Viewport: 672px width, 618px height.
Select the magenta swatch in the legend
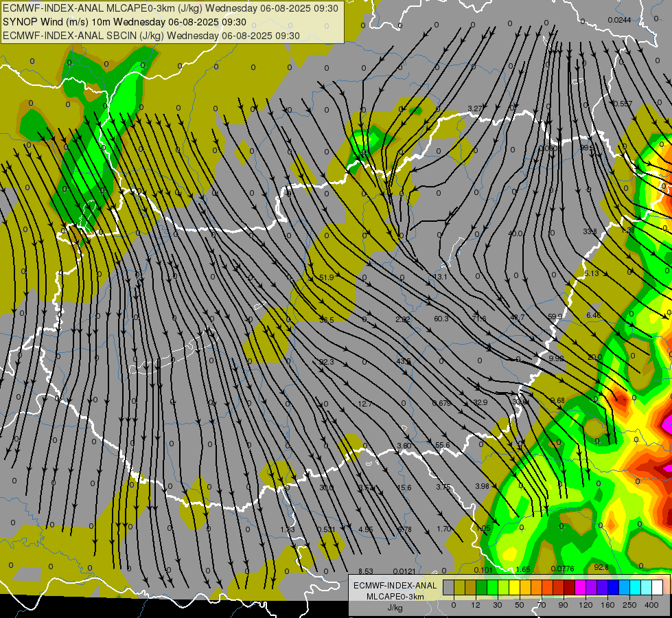(x=580, y=587)
